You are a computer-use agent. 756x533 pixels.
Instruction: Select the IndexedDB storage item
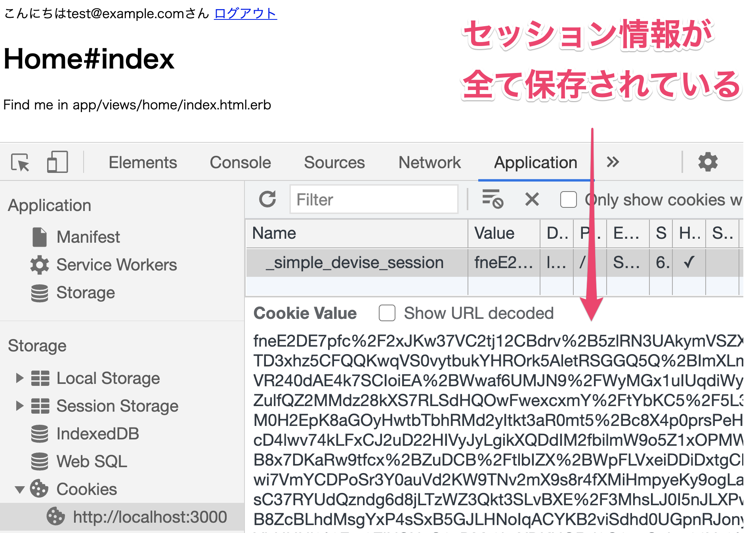click(97, 433)
